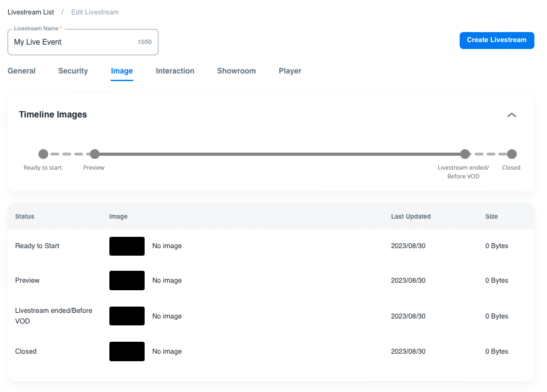Click the Status column header
This screenshot has height=392, width=547.
25,216
